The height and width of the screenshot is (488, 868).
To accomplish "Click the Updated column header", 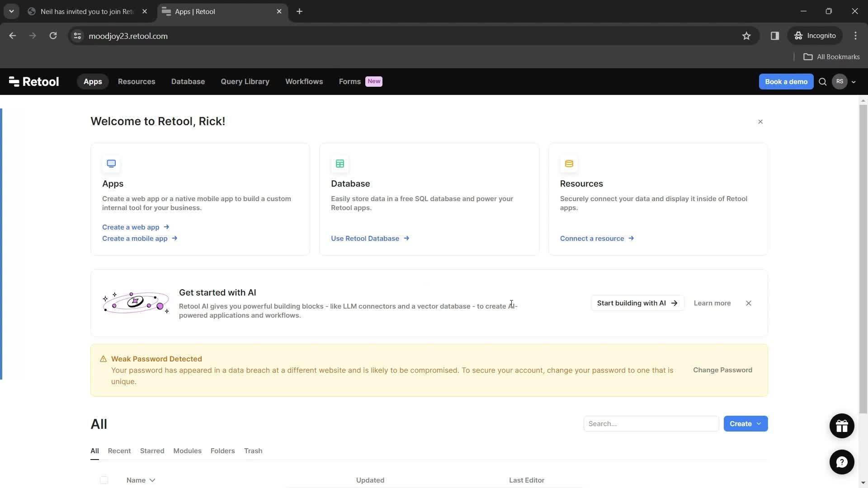I will click(370, 480).
